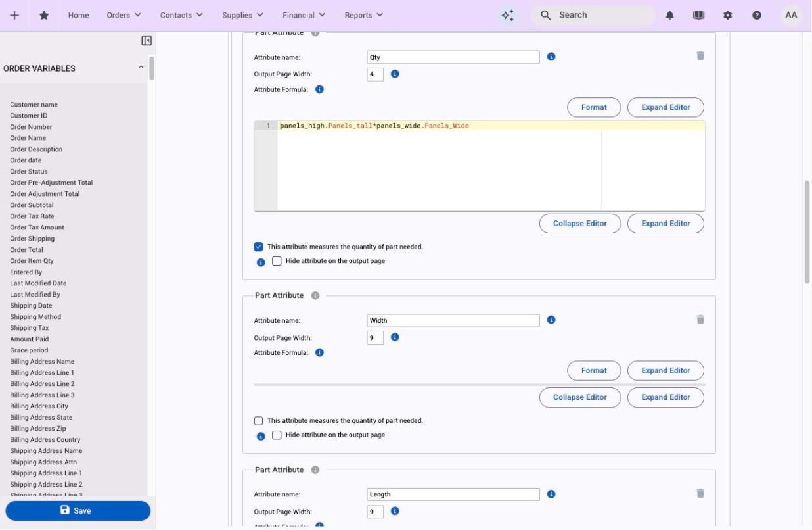Open favorites star icon
The width and height of the screenshot is (812, 530).
click(44, 15)
